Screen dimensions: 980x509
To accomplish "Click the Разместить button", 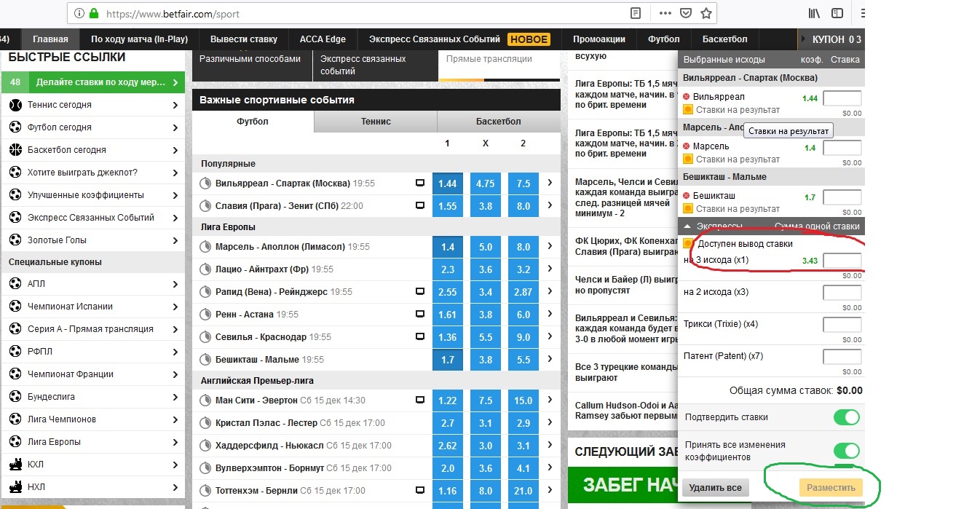I will coord(831,488).
